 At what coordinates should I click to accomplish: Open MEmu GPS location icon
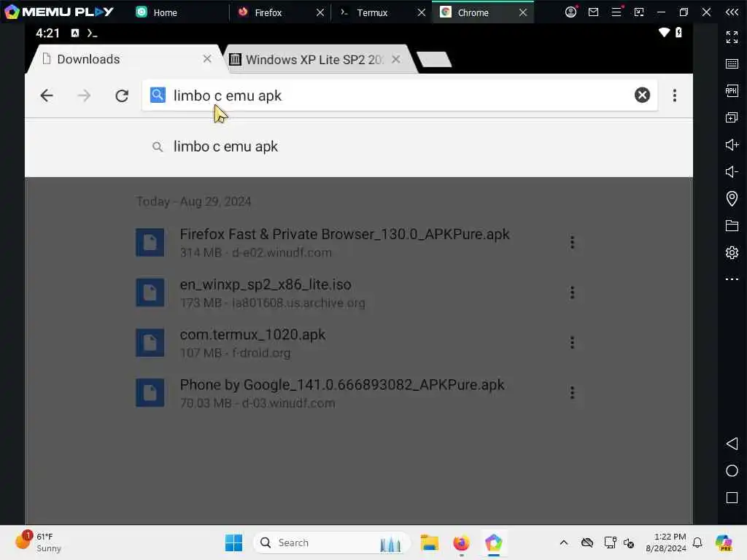[x=732, y=198]
